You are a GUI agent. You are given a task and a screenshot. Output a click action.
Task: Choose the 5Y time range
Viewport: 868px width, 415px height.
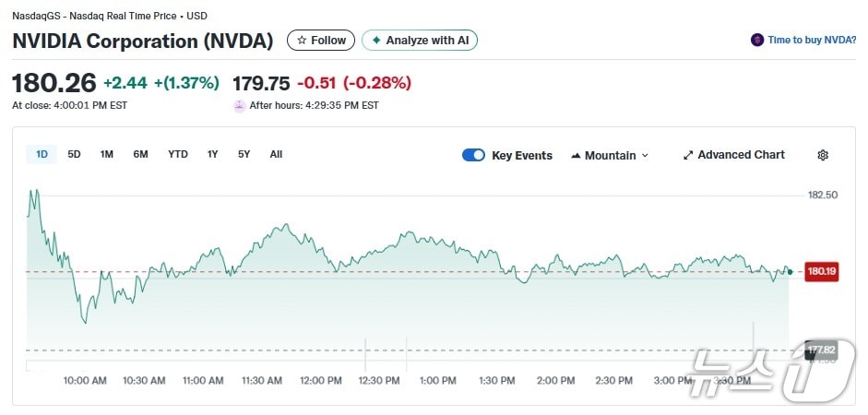pos(244,154)
